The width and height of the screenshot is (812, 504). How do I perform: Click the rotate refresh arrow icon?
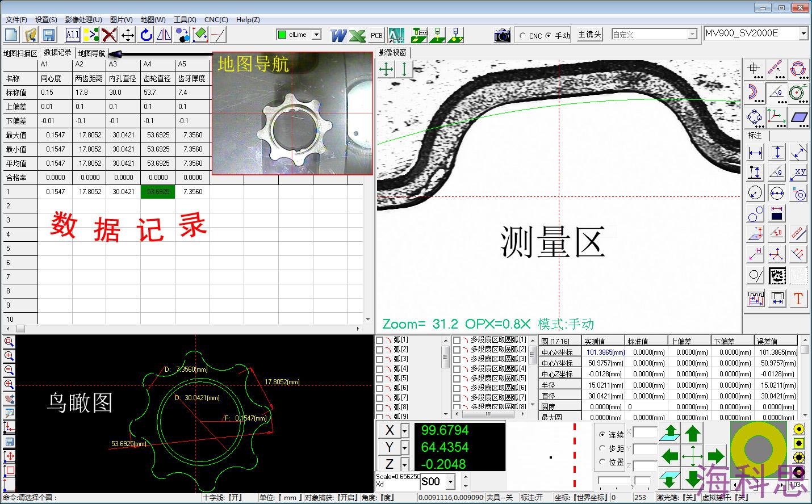pos(147,35)
